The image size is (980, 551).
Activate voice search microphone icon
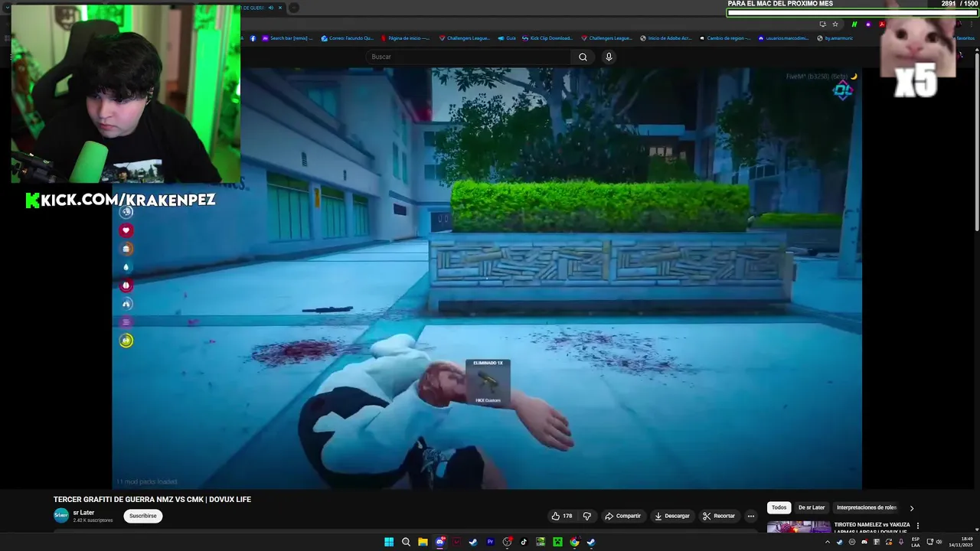point(609,57)
